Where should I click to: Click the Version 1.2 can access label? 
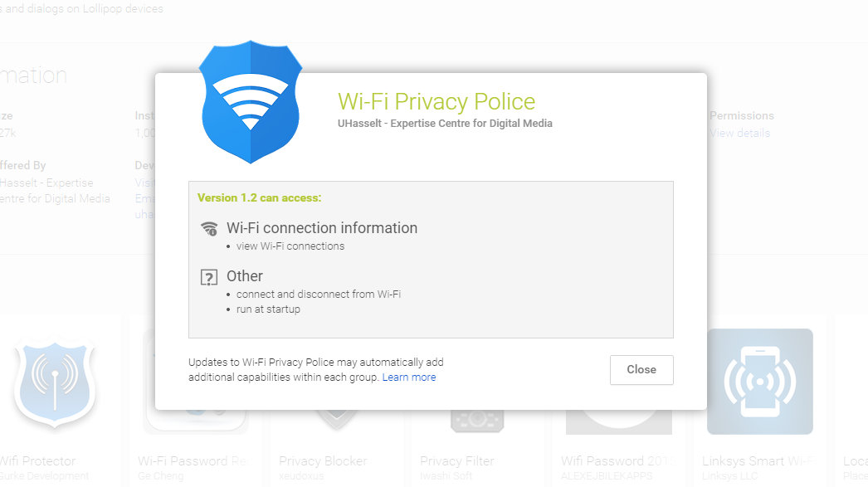pyautogui.click(x=259, y=198)
